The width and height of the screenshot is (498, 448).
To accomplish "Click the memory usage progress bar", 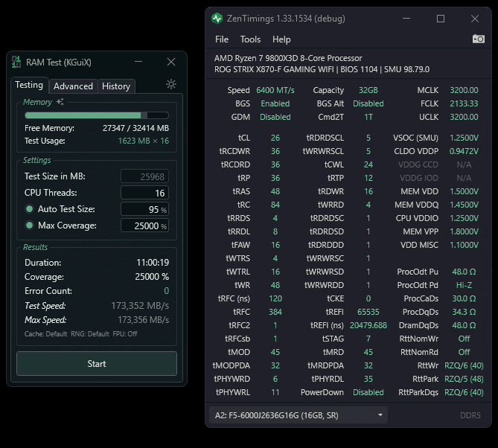I will (x=97, y=115).
